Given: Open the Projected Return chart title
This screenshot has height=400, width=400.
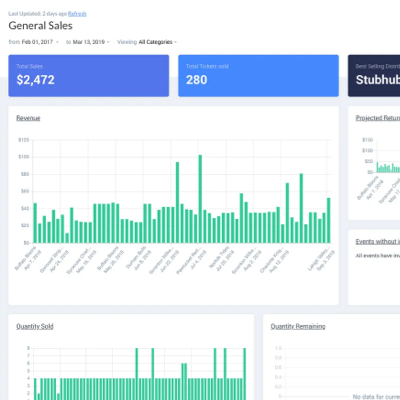Looking at the screenshot, I should point(378,118).
